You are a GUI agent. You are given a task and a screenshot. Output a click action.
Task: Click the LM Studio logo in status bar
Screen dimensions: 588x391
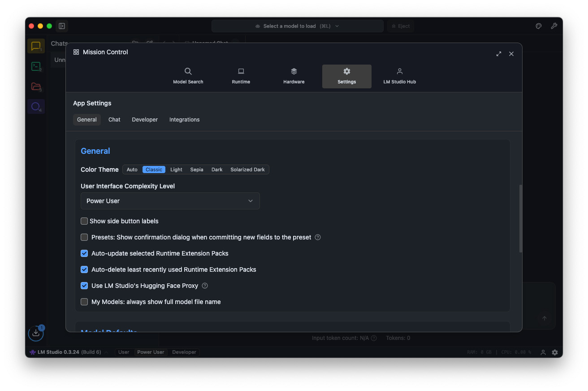point(33,352)
